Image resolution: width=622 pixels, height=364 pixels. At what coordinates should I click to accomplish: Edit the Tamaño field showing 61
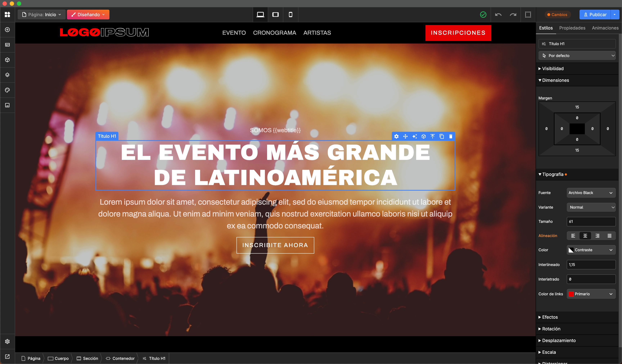[591, 221]
